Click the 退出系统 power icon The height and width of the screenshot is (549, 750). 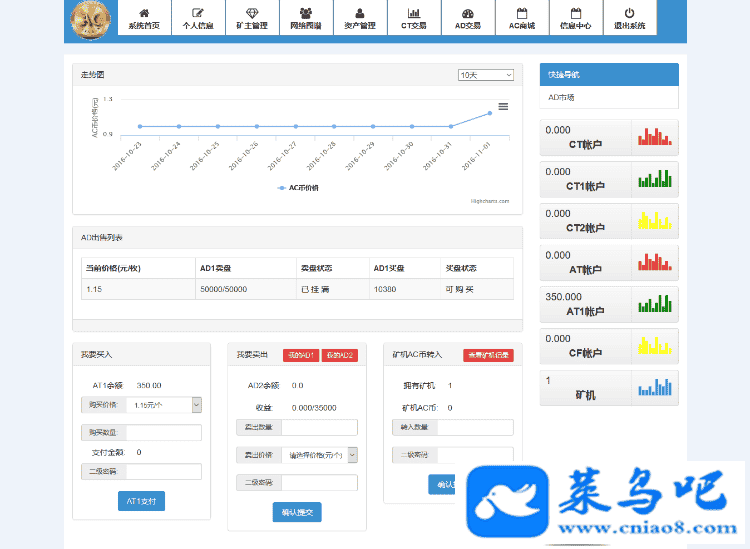click(x=629, y=13)
